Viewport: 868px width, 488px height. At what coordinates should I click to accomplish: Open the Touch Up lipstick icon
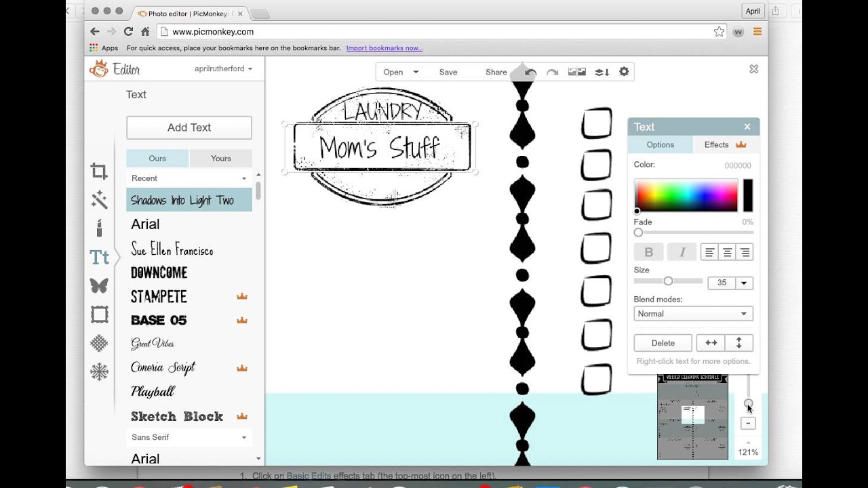point(99,228)
